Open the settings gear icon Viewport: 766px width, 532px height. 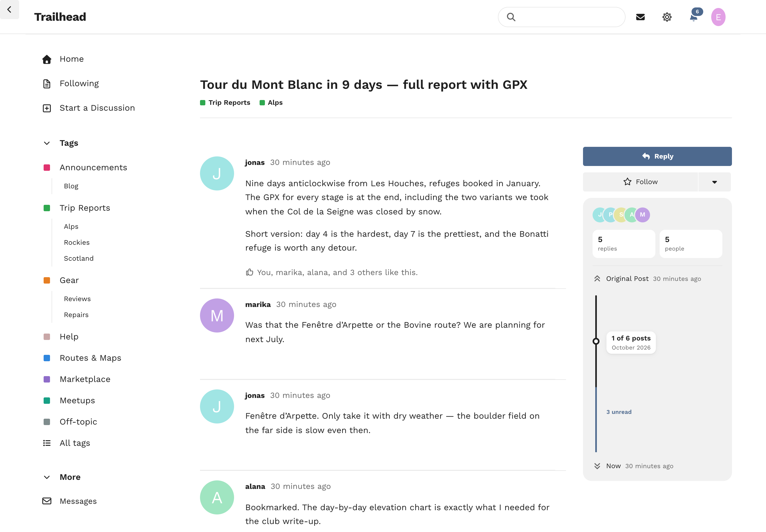point(667,17)
